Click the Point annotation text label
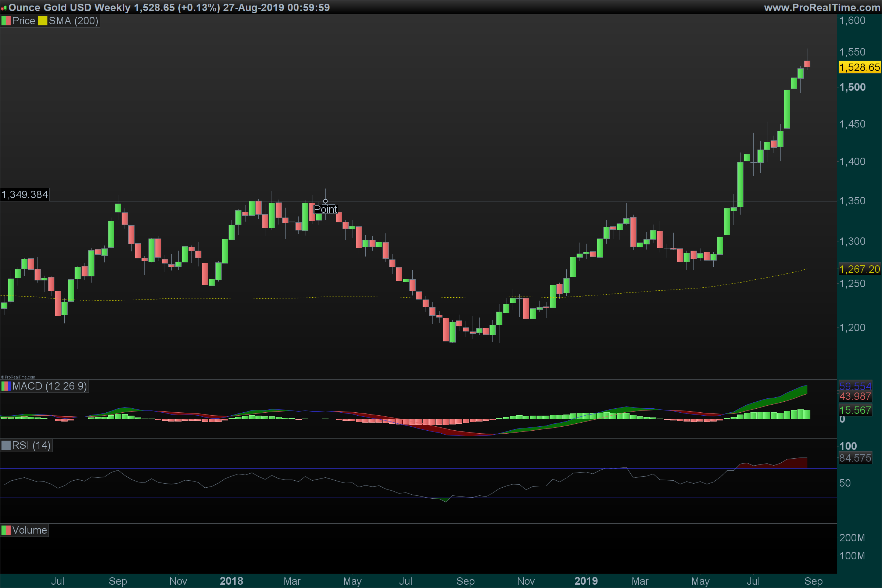This screenshot has width=882, height=588. click(x=326, y=209)
